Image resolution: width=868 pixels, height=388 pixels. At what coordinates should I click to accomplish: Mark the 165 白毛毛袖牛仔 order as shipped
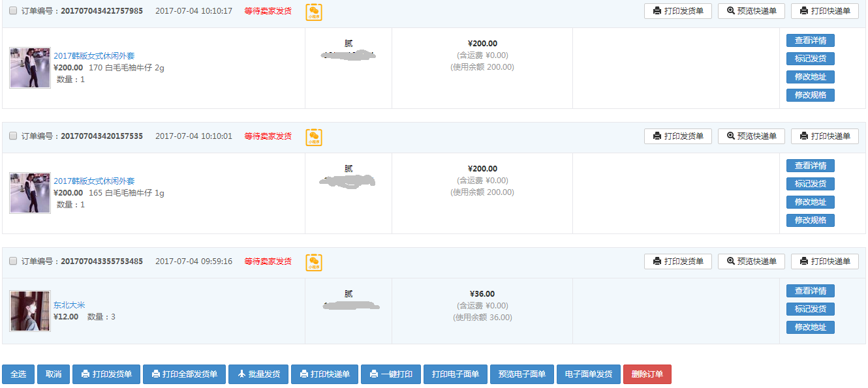point(811,184)
